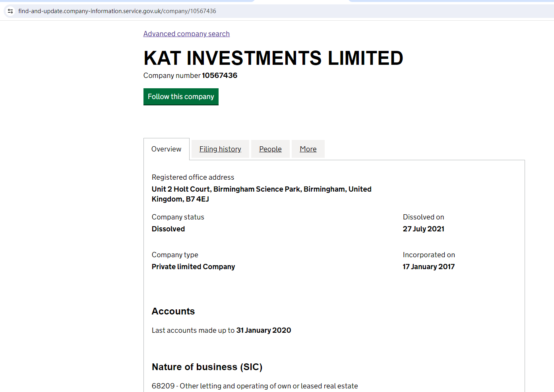Screen dimensions: 554x392
Task: Click the Private limited Company type value
Action: point(193,267)
